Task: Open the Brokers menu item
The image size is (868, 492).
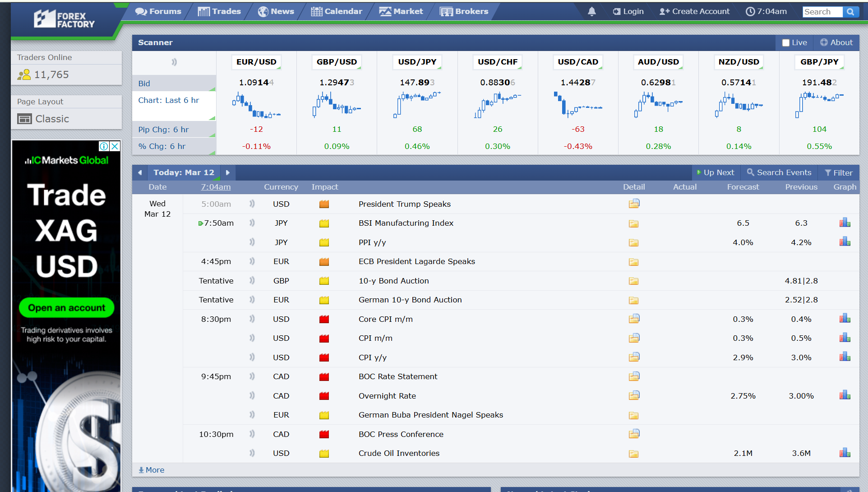Action: point(464,12)
